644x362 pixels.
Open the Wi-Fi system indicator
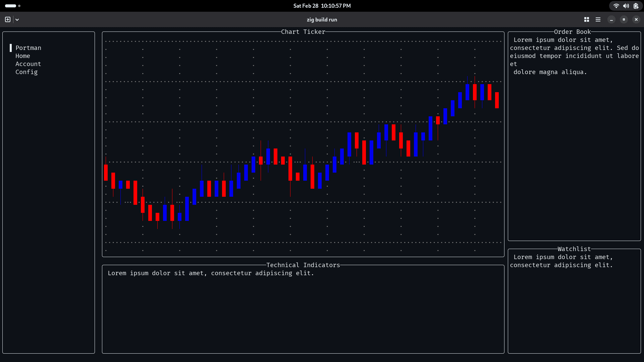(x=616, y=6)
